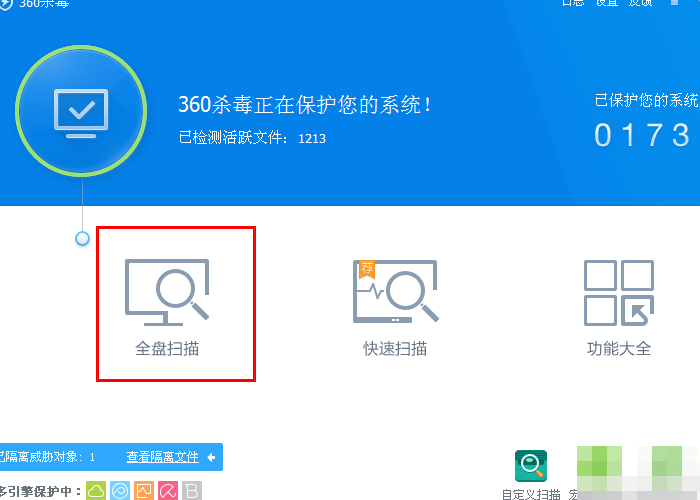The width and height of the screenshot is (700, 500).
Task: Open the 日志 log menu
Action: 573,3
